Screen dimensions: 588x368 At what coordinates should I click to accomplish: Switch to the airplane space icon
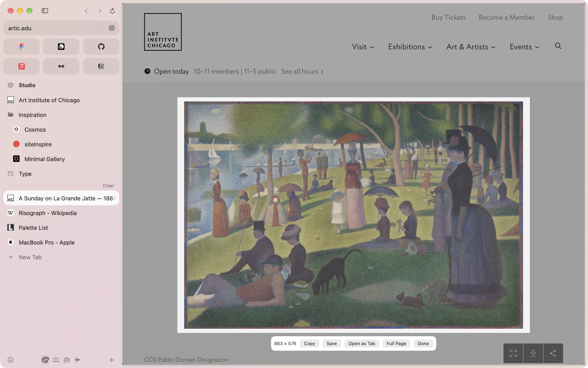pyautogui.click(x=77, y=360)
